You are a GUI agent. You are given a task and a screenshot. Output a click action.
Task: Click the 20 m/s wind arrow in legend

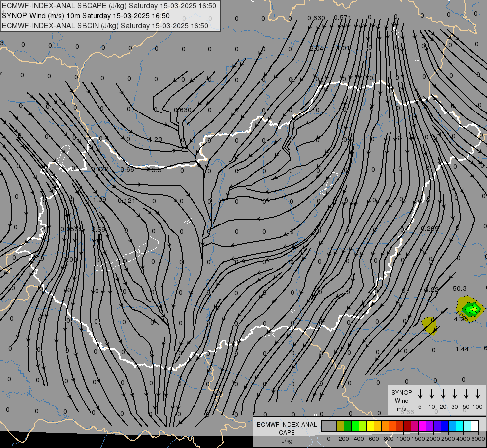[443, 394]
